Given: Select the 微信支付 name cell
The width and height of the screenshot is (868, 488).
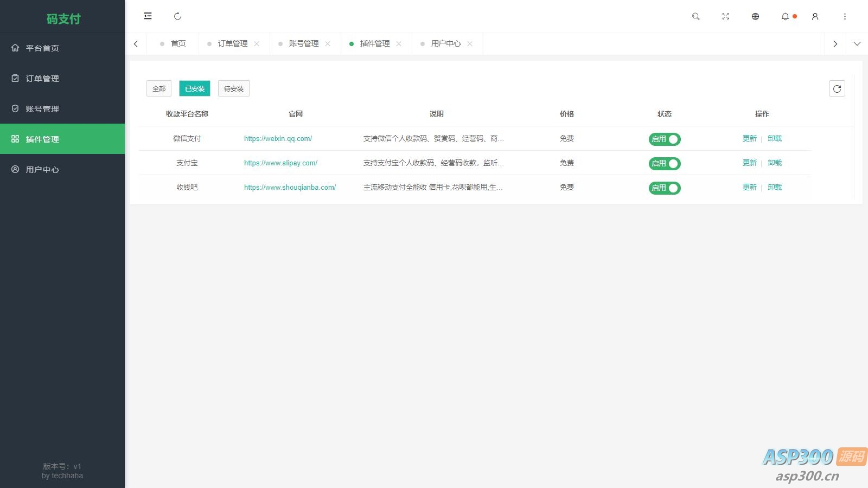Looking at the screenshot, I should click(x=187, y=138).
